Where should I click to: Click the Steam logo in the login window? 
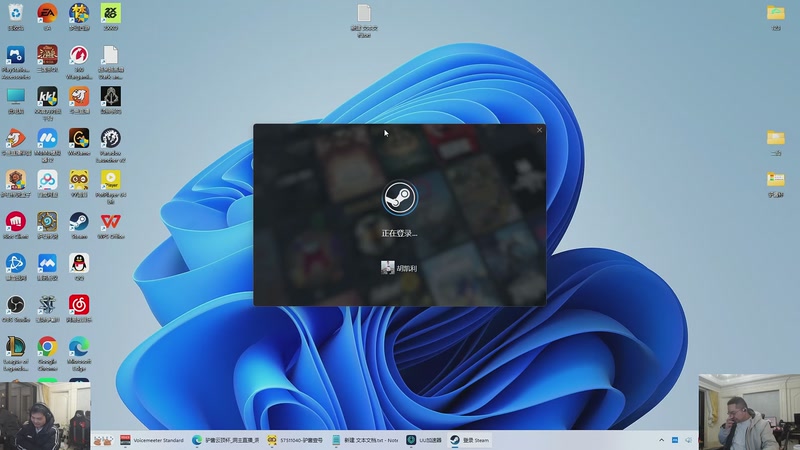(399, 198)
